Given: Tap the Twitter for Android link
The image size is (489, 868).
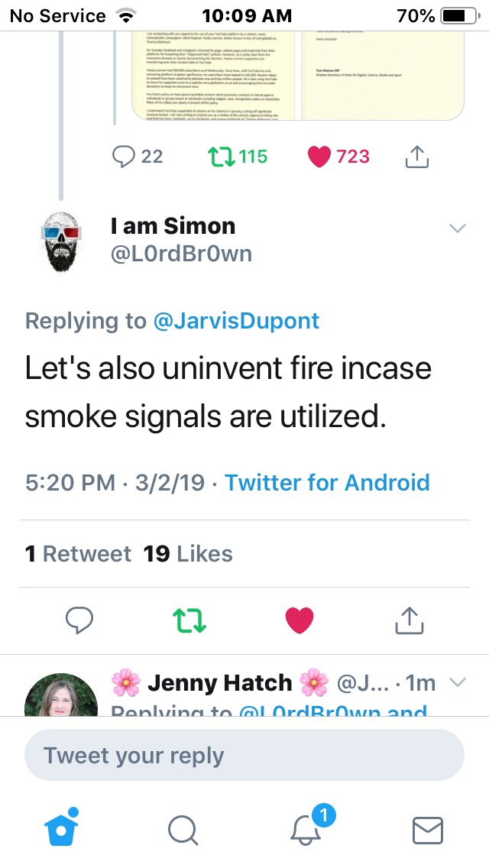Looking at the screenshot, I should click(327, 482).
